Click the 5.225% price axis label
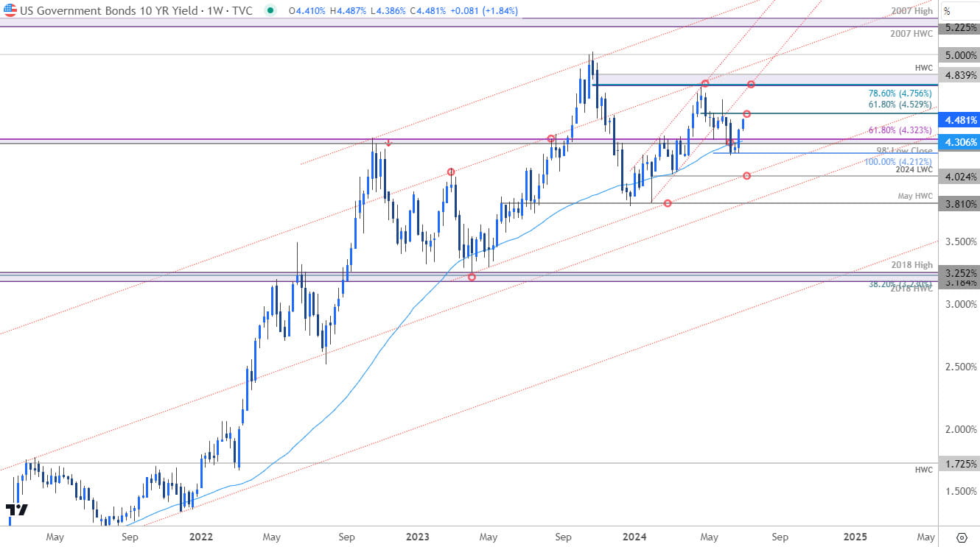The height and width of the screenshot is (547, 980). coord(958,27)
